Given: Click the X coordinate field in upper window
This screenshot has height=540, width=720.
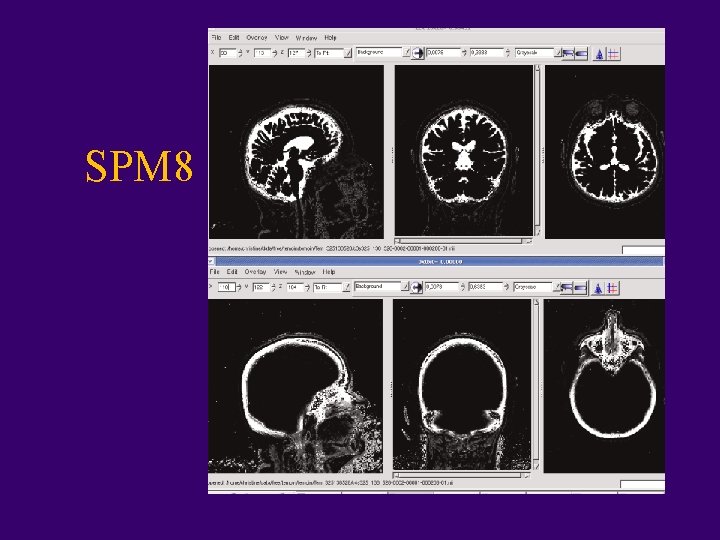Looking at the screenshot, I should (x=227, y=53).
